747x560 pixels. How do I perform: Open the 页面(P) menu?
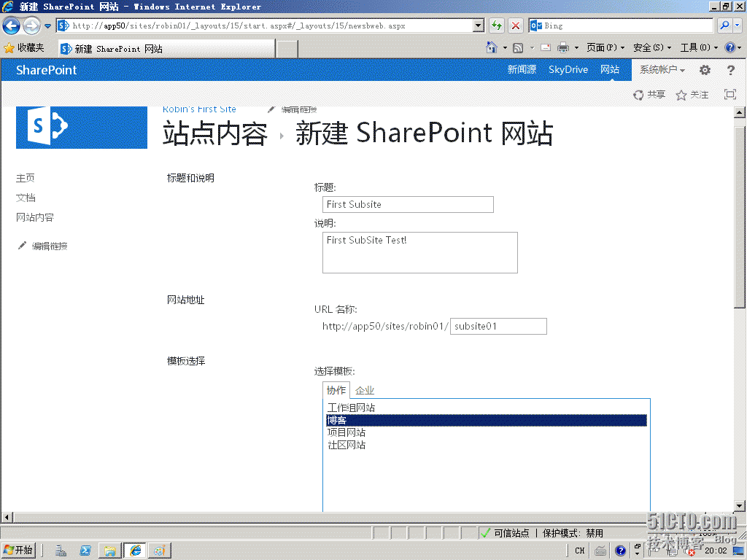tap(605, 47)
